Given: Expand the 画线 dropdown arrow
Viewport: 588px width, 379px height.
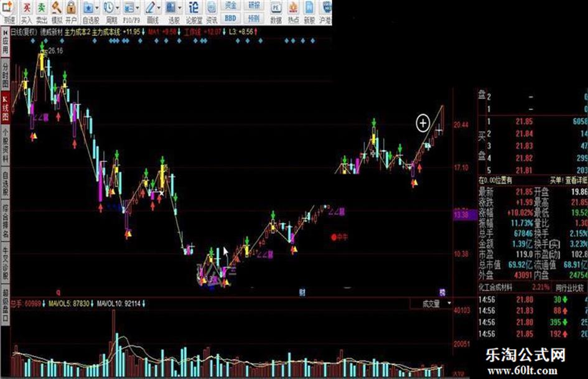Looking at the screenshot, I should pos(159,8).
